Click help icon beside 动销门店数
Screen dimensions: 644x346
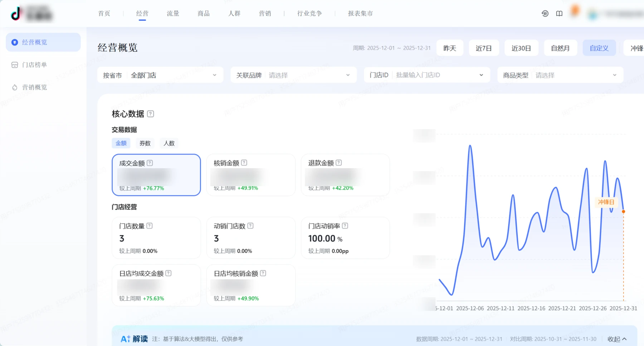tap(250, 226)
